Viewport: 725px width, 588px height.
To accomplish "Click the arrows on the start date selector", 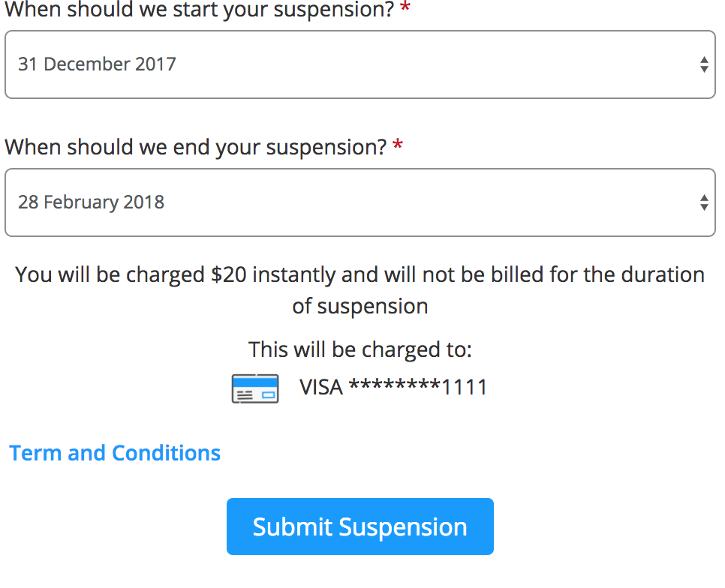I will [703, 64].
